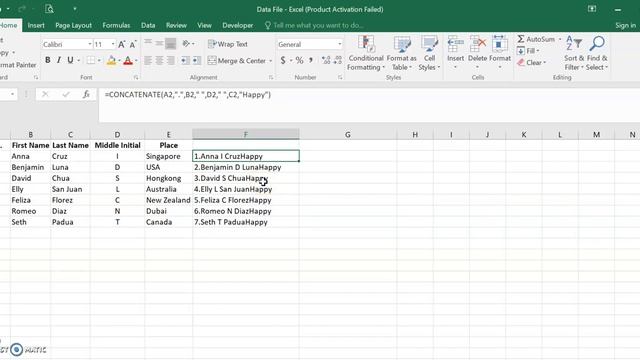Select Top Align icon
The width and height of the screenshot is (640, 360).
(x=148, y=43)
